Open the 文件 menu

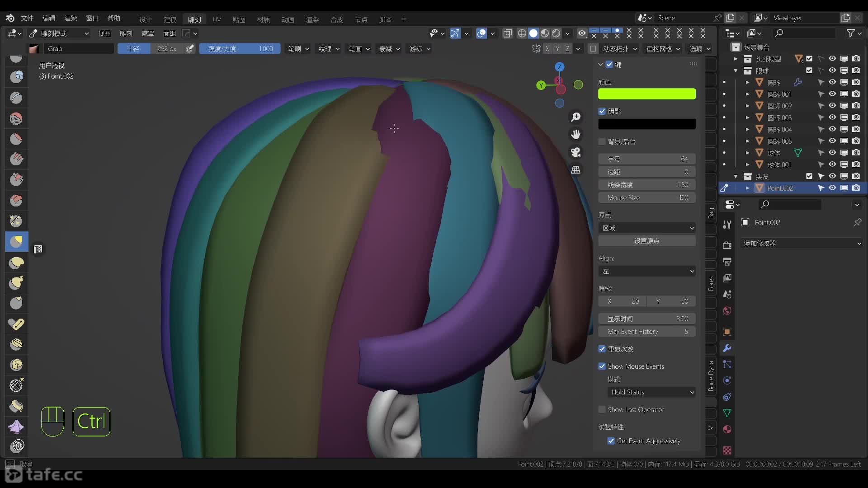pos(27,18)
